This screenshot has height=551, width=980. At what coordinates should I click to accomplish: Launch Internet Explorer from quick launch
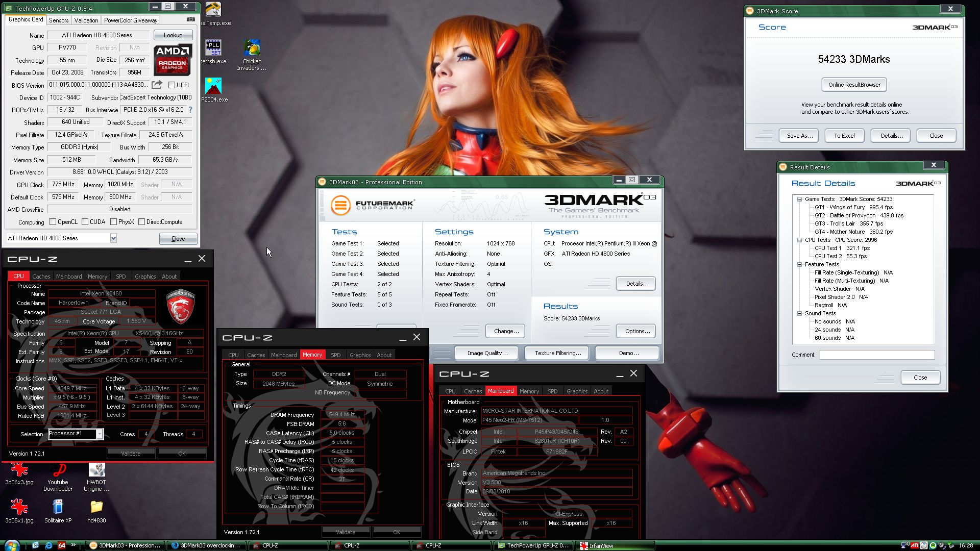tap(48, 545)
